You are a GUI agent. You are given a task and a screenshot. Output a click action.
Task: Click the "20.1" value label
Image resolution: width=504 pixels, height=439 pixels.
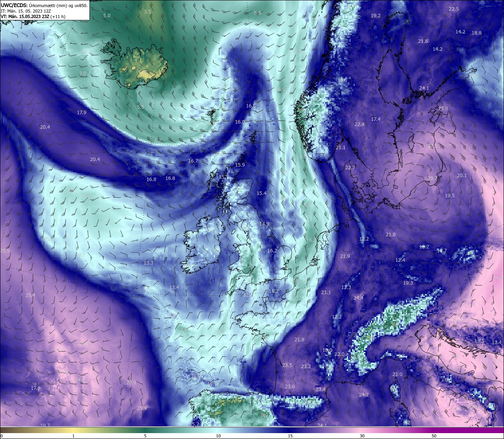click(461, 176)
